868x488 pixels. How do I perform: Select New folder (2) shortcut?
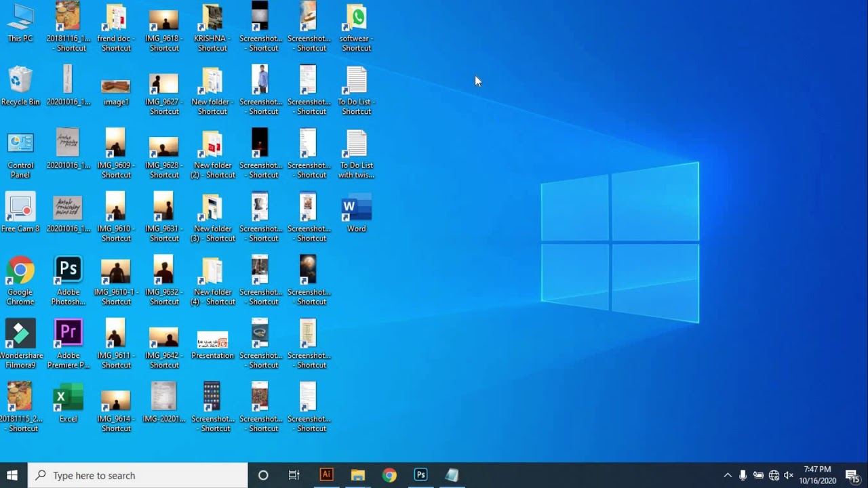pos(212,155)
